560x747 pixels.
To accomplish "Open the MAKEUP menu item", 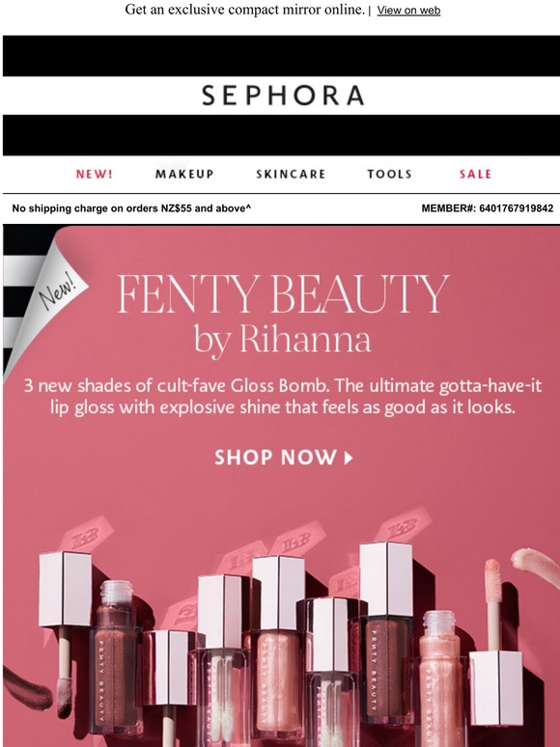I will click(184, 174).
